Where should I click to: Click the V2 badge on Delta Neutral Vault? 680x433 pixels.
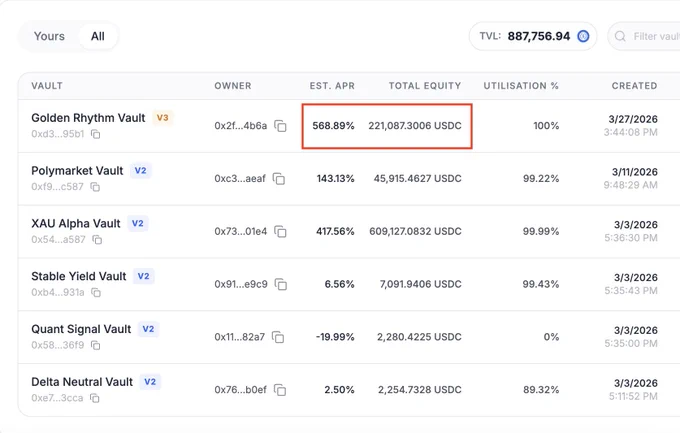[150, 382]
